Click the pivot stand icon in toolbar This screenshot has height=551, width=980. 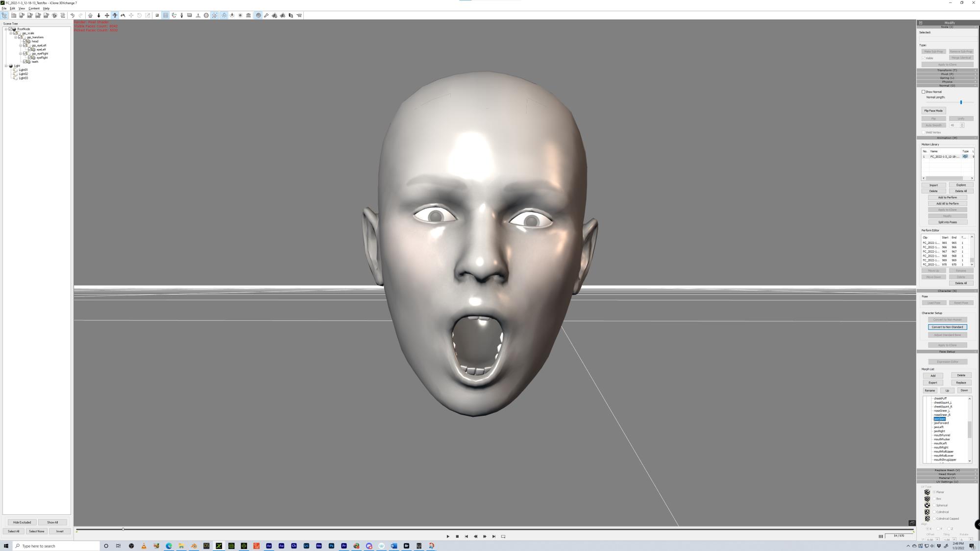(198, 15)
